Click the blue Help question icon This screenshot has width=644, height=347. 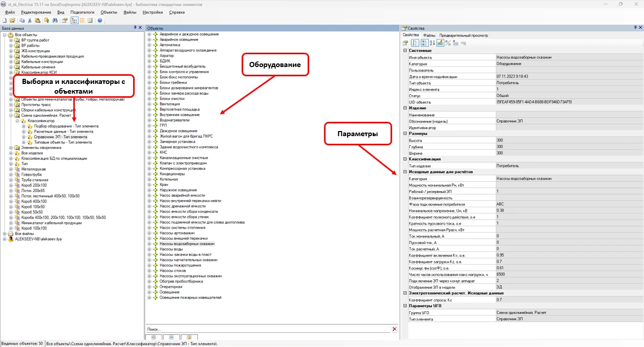pyautogui.click(x=100, y=20)
